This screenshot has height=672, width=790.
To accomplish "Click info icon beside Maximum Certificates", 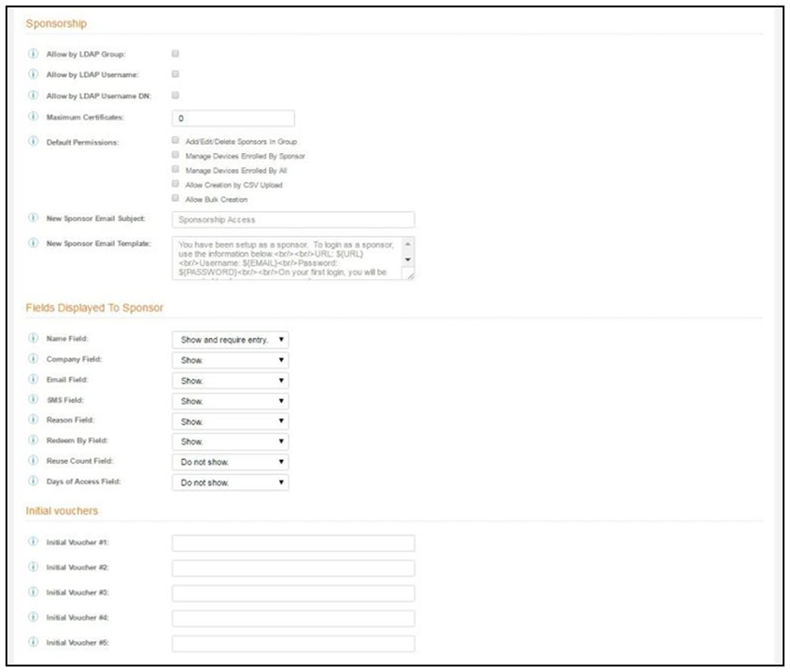I will (x=33, y=117).
